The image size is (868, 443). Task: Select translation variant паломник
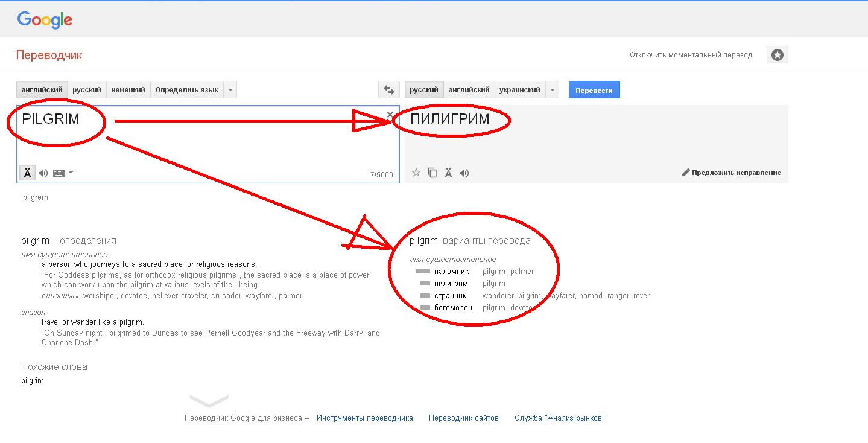451,272
